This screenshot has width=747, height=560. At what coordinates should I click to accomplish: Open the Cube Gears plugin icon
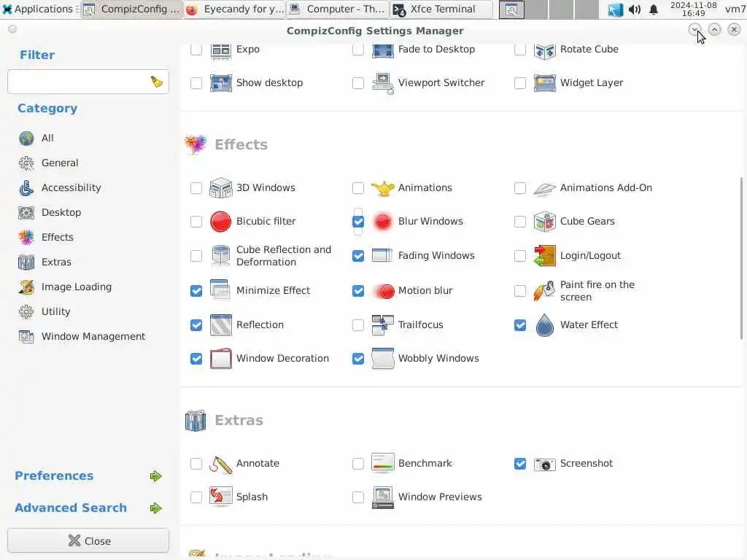coord(544,222)
